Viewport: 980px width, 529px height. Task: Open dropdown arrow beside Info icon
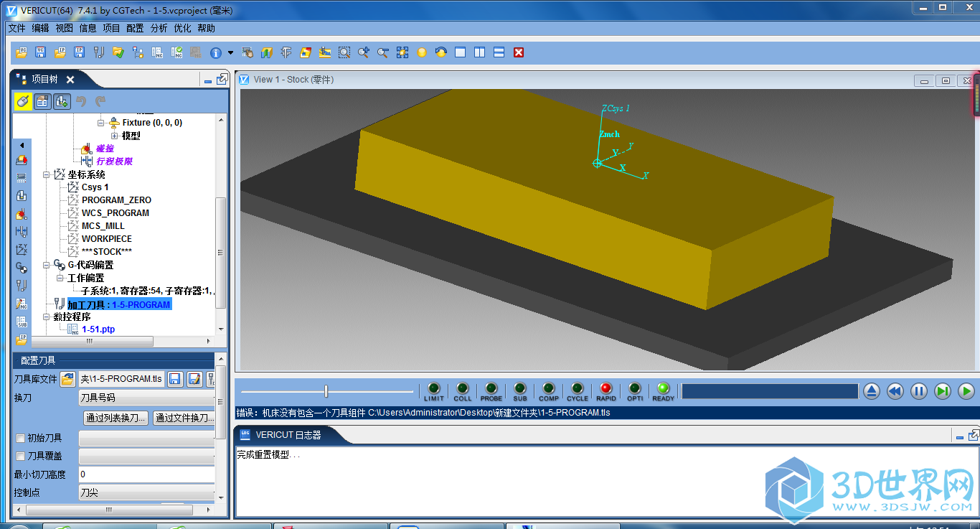(x=230, y=52)
